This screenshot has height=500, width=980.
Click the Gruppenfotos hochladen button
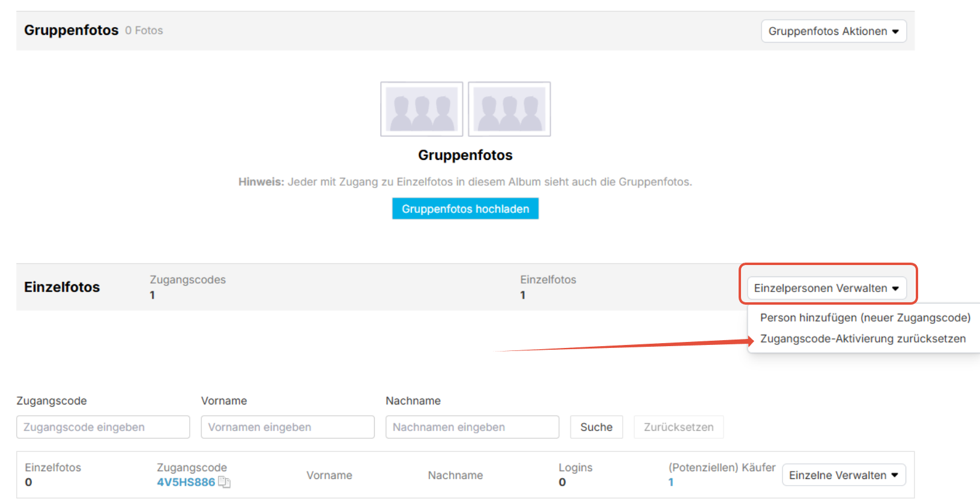coord(465,209)
